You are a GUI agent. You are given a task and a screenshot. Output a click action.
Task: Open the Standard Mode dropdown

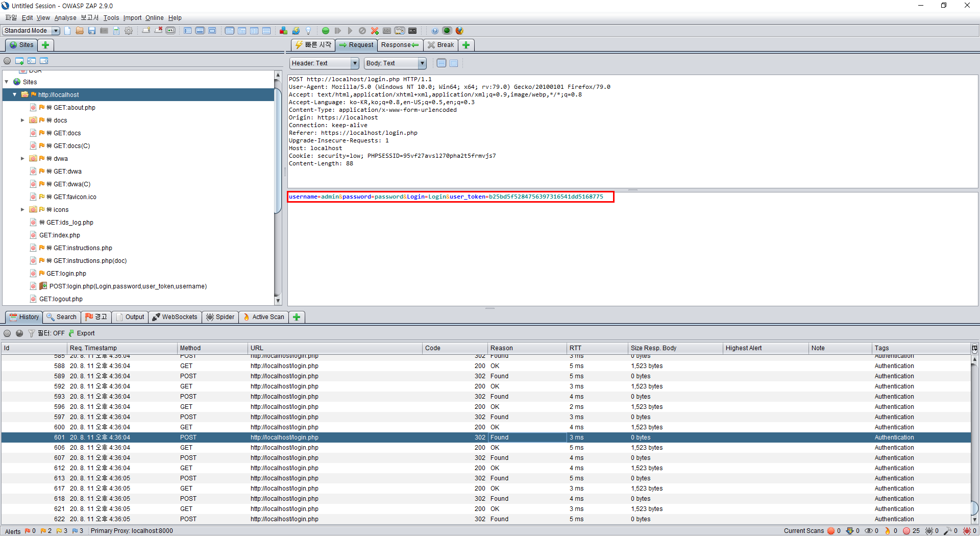(31, 31)
